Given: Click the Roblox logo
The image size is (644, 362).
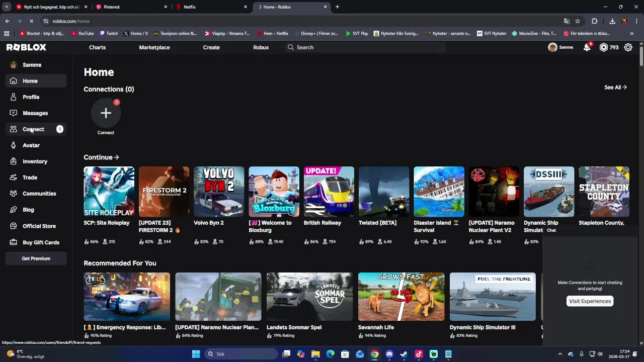Looking at the screenshot, I should tap(26, 47).
